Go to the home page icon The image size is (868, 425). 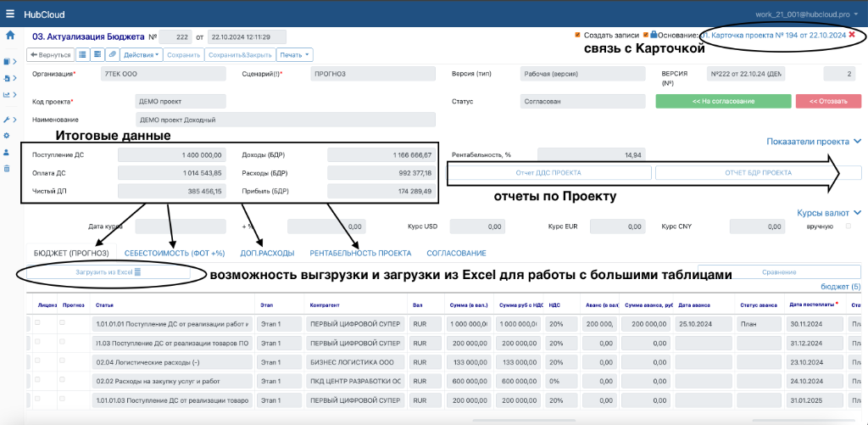(9, 36)
